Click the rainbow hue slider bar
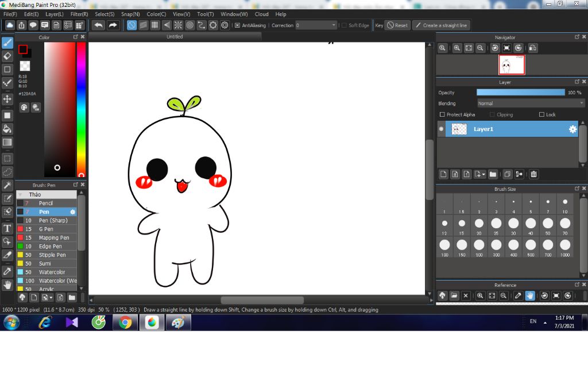Viewport: 588px width, 380px height. click(81, 109)
